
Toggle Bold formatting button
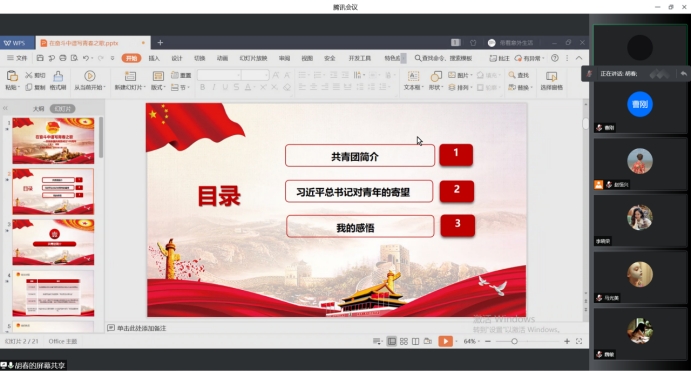pos(203,87)
